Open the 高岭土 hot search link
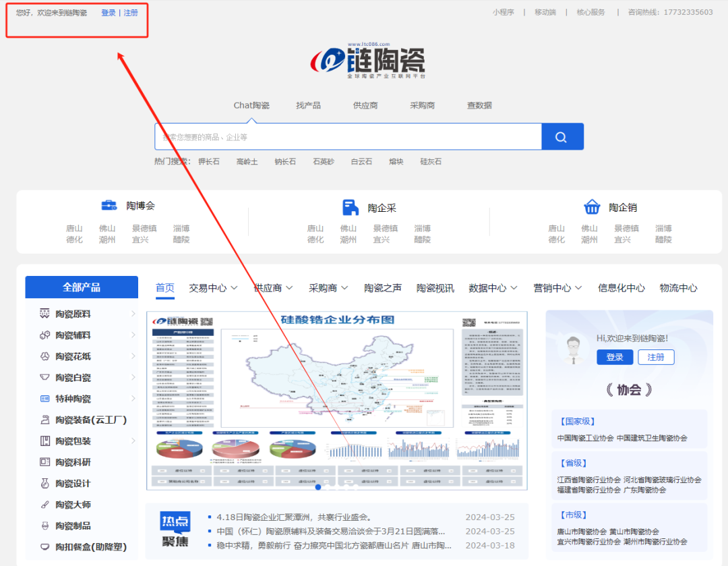 (x=247, y=161)
